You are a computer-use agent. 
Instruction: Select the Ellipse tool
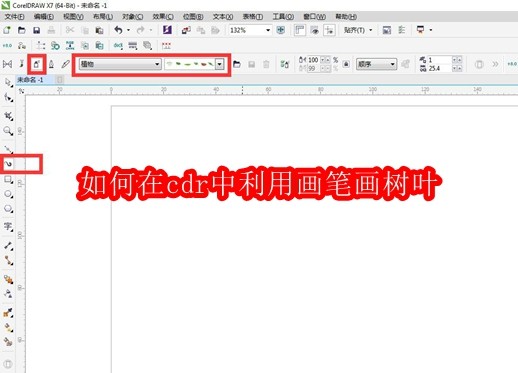tap(8, 194)
